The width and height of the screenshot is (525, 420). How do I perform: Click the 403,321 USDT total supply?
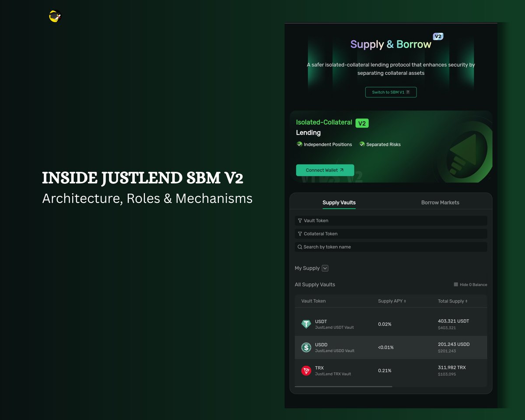click(x=453, y=321)
